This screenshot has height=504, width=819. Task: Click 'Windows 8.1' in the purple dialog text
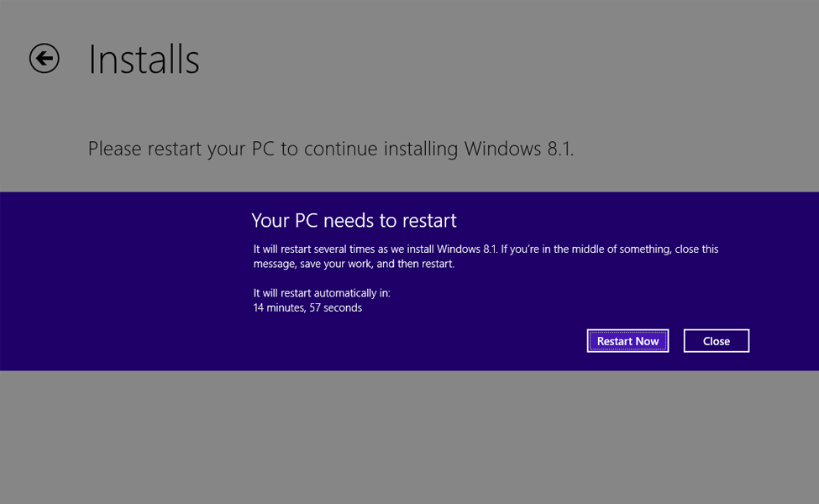[x=467, y=249]
